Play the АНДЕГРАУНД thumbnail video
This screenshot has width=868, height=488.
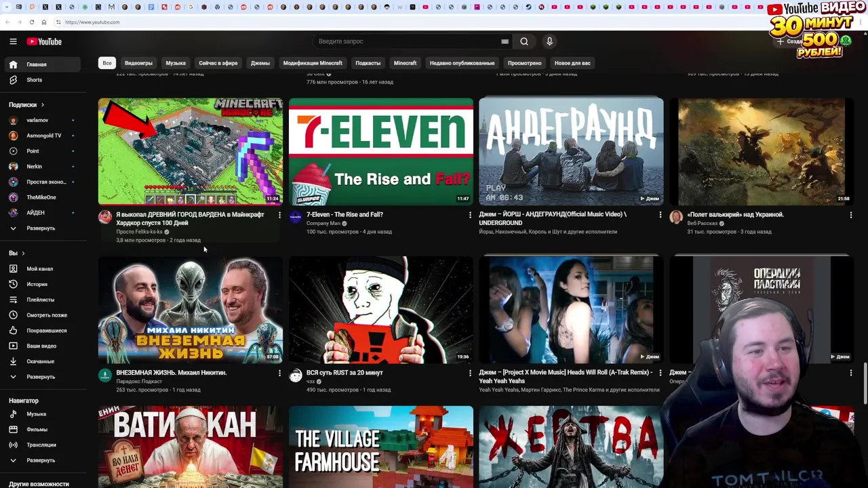point(571,152)
